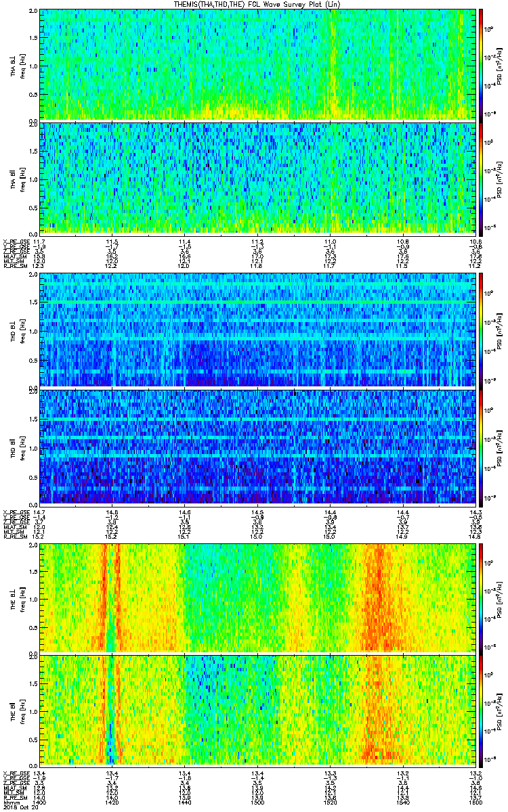The height and width of the screenshot is (812, 508).
Task: Click the 1440 time label on bottom axis
Action: (184, 801)
